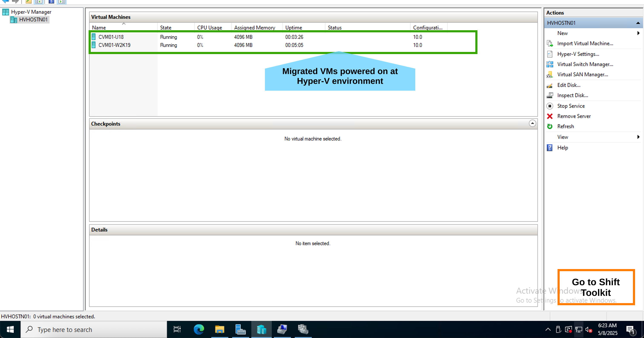Click the muted volume tray icon
Screen dimensions: 644x338
(588, 330)
